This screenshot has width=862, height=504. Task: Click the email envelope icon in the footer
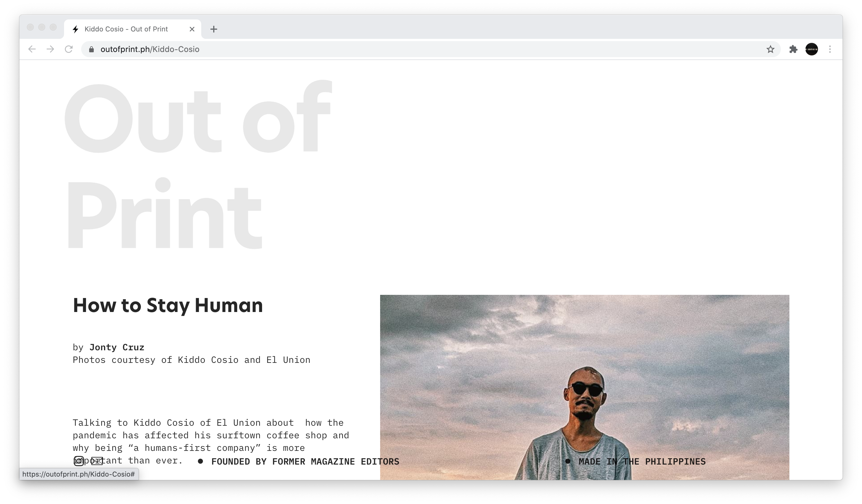pyautogui.click(x=97, y=461)
